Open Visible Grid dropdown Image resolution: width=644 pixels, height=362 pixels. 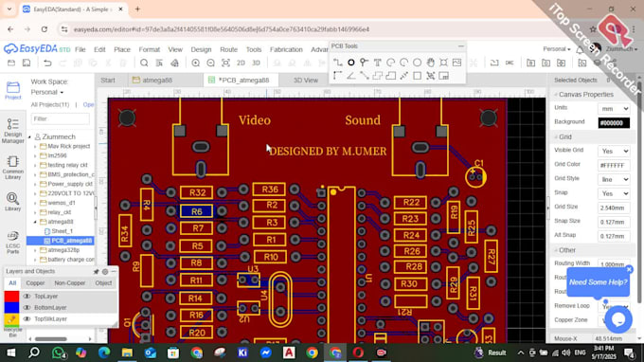(614, 152)
